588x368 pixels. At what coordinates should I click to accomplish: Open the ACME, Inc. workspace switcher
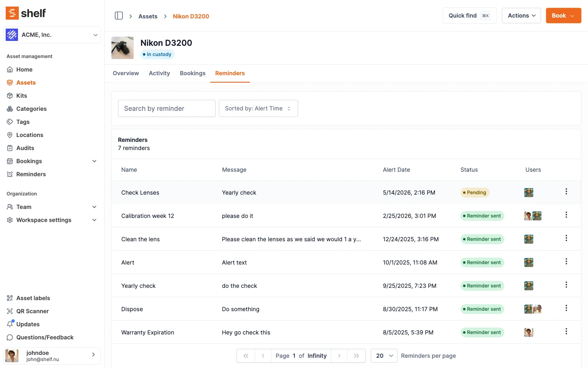click(x=52, y=35)
